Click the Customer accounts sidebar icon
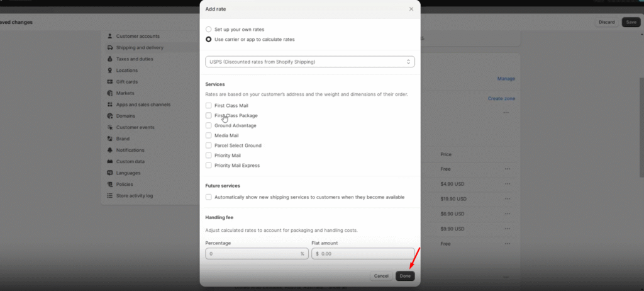 109,37
